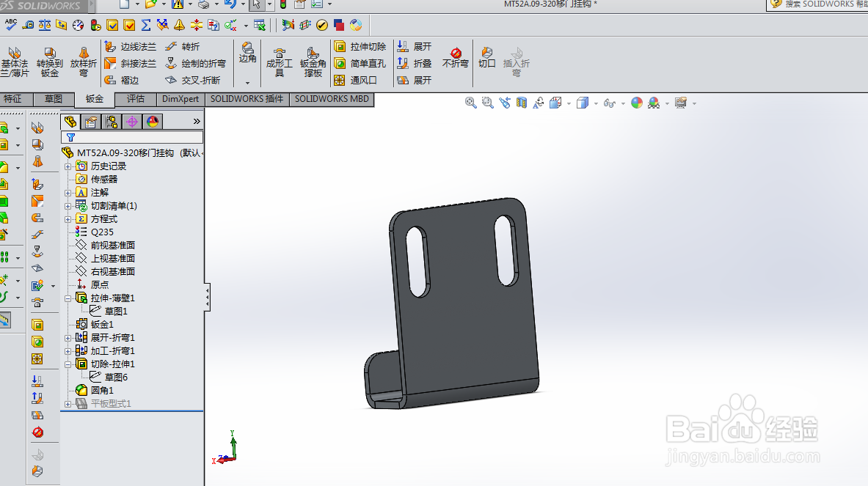This screenshot has width=868, height=486.
Task: Select the 原点 origin item
Action: coord(92,284)
